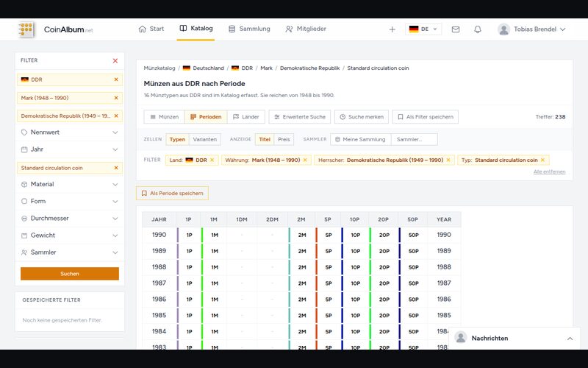Screen dimensions: 588x368
Task: Remove the Typ: Standard circulation chip
Action: tap(542, 160)
